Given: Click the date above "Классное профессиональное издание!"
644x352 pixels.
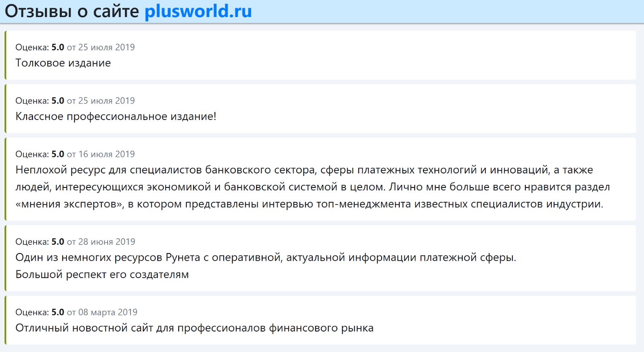Looking at the screenshot, I should [106, 101].
